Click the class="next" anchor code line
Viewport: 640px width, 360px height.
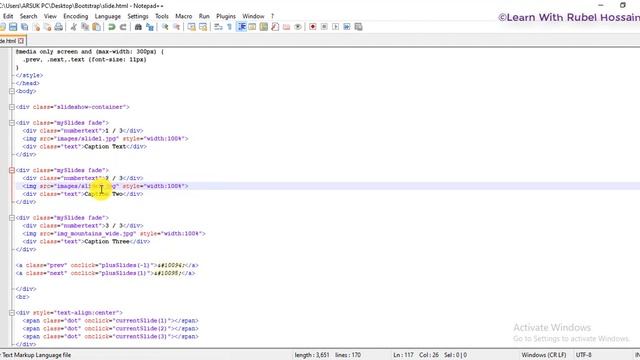coord(105,273)
